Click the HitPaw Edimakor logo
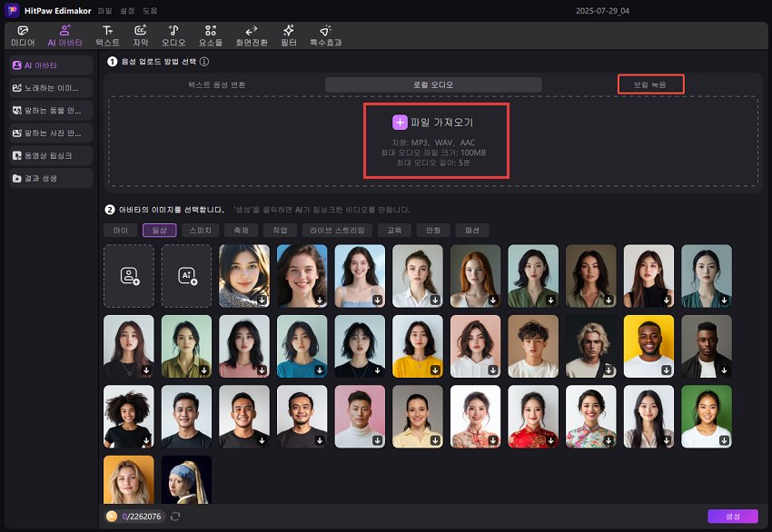The image size is (772, 532). coord(12,10)
